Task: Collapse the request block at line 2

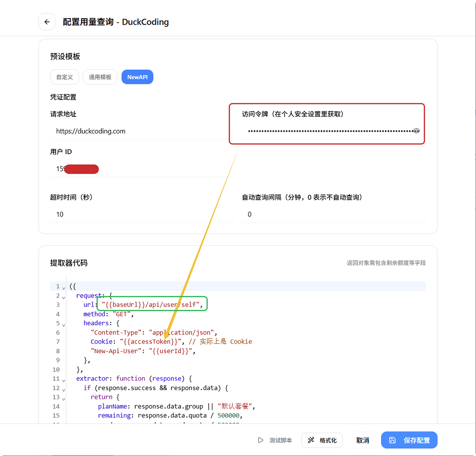Action: (x=63, y=297)
